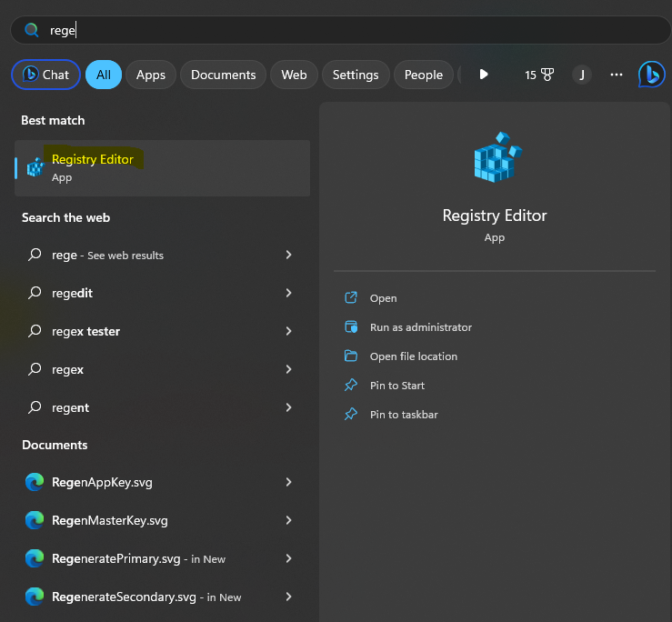Image resolution: width=672 pixels, height=622 pixels.
Task: Expand the 'regex' suggestion chevron
Action: [289, 369]
